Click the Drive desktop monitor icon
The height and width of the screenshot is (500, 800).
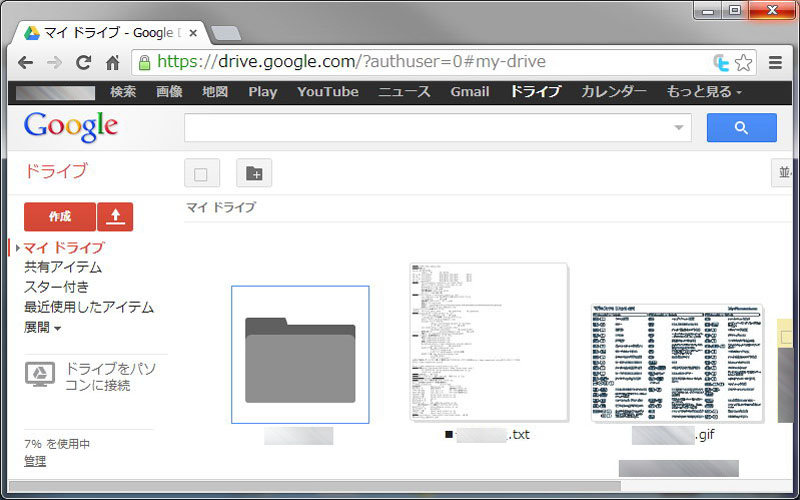point(40,374)
